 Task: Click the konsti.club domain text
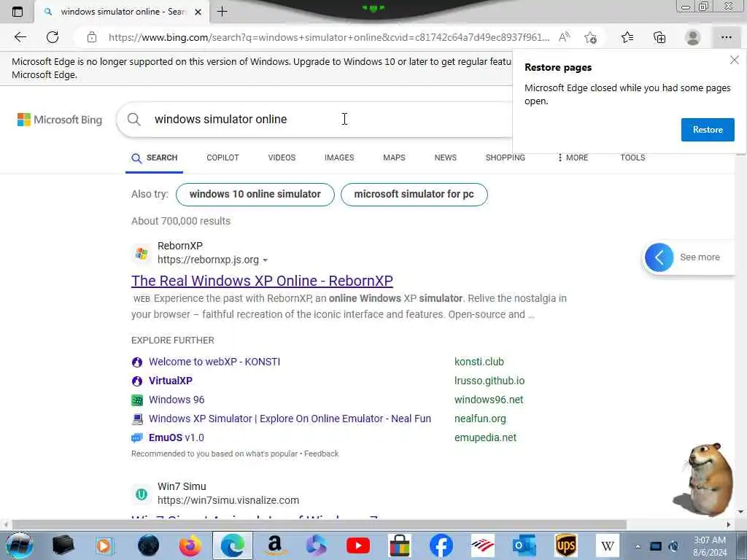[x=479, y=362]
